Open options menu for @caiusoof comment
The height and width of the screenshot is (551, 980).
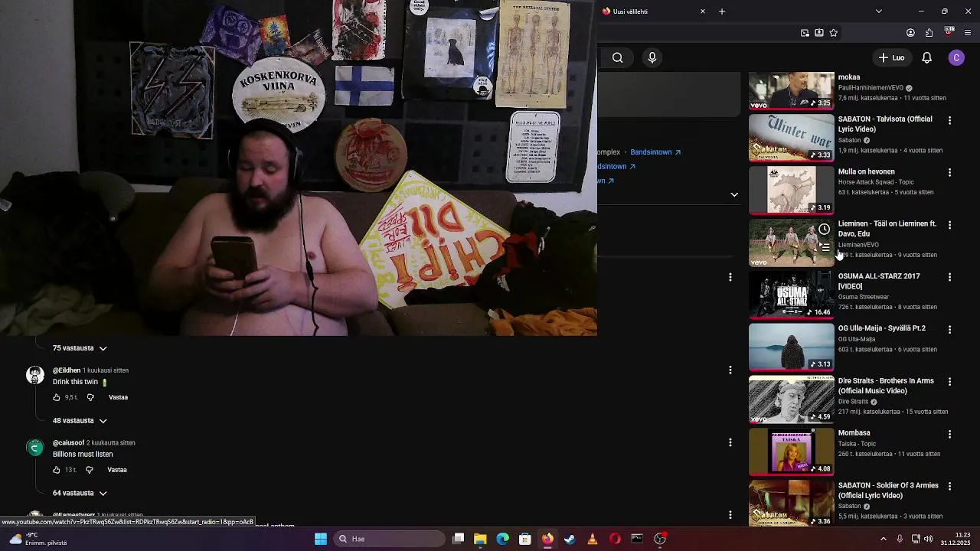[730, 442]
